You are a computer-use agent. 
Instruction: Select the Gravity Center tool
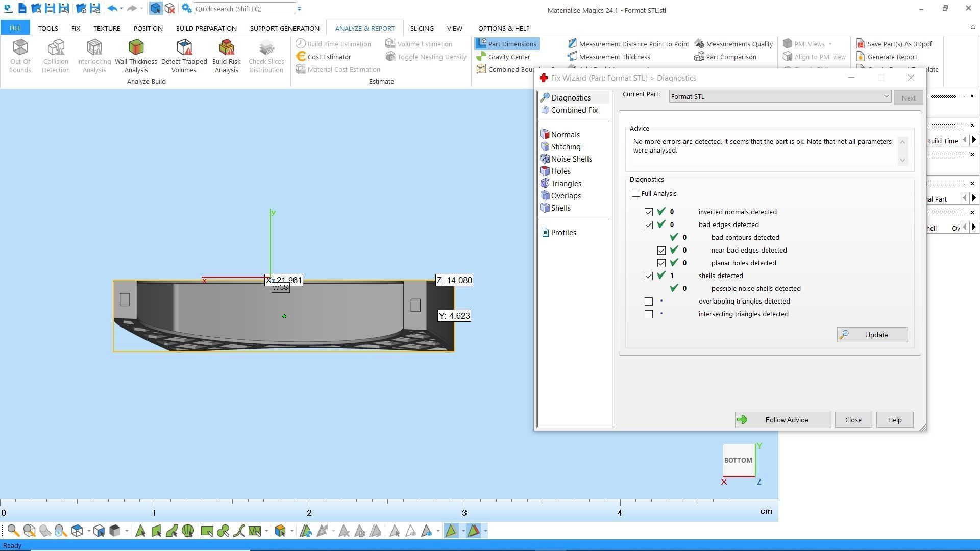point(508,57)
